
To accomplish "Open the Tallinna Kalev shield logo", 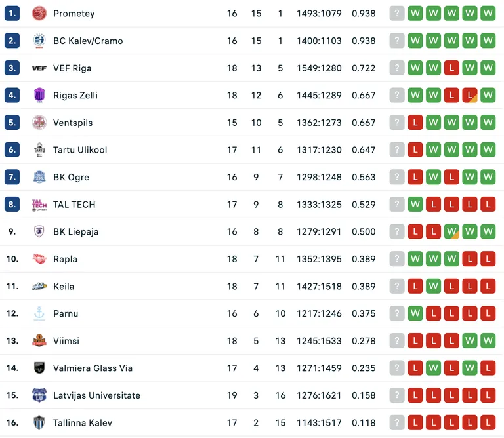I will coord(39,422).
